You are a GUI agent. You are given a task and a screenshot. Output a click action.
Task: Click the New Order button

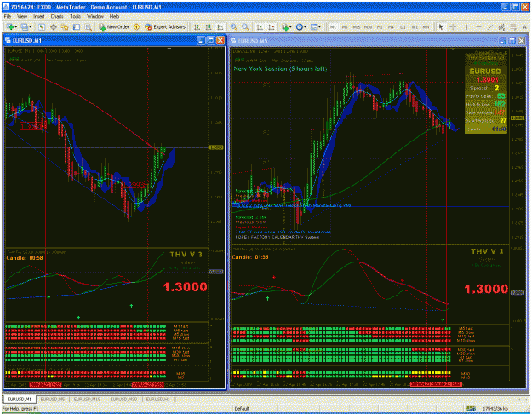click(114, 26)
